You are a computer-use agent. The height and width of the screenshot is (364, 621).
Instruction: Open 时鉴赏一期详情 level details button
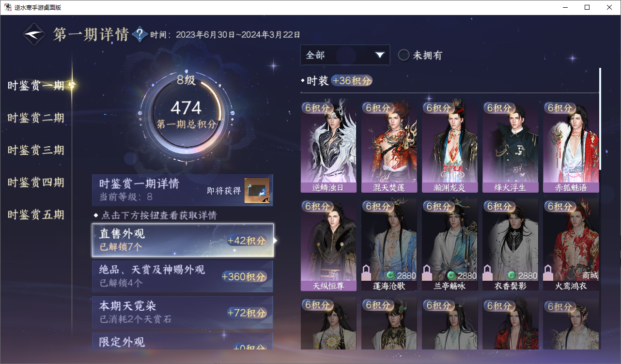click(183, 190)
